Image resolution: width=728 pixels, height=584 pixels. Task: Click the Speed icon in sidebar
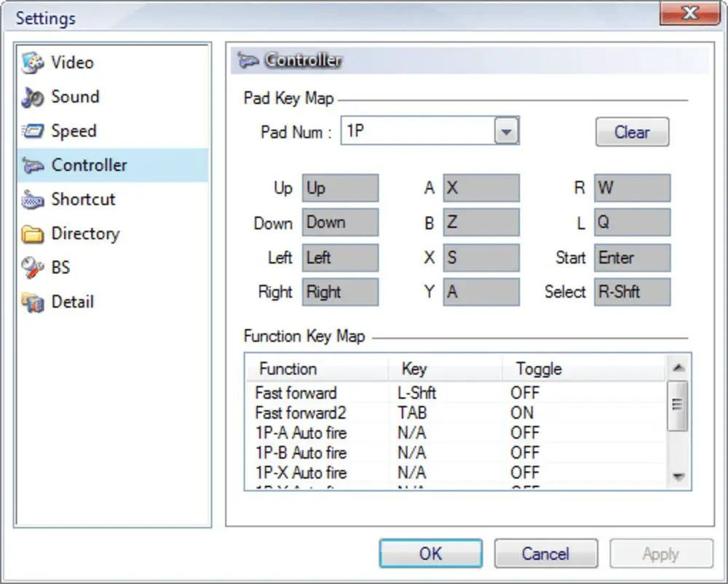click(33, 132)
